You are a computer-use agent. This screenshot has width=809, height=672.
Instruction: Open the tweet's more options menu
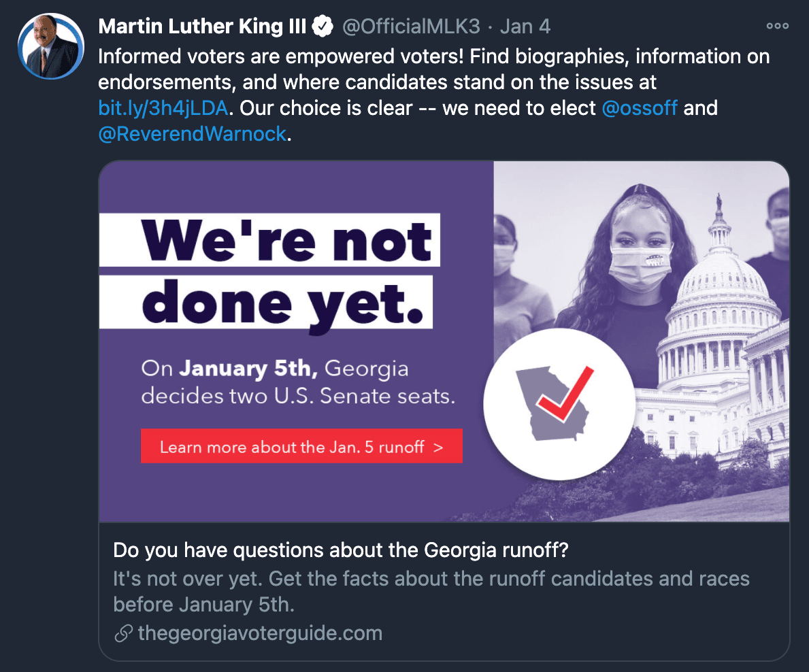click(x=777, y=27)
